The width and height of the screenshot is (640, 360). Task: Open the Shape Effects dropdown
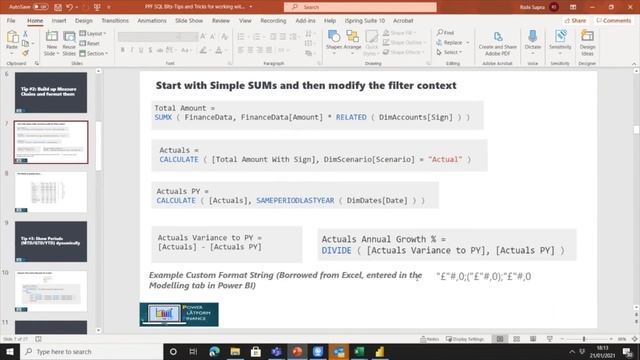pyautogui.click(x=404, y=52)
